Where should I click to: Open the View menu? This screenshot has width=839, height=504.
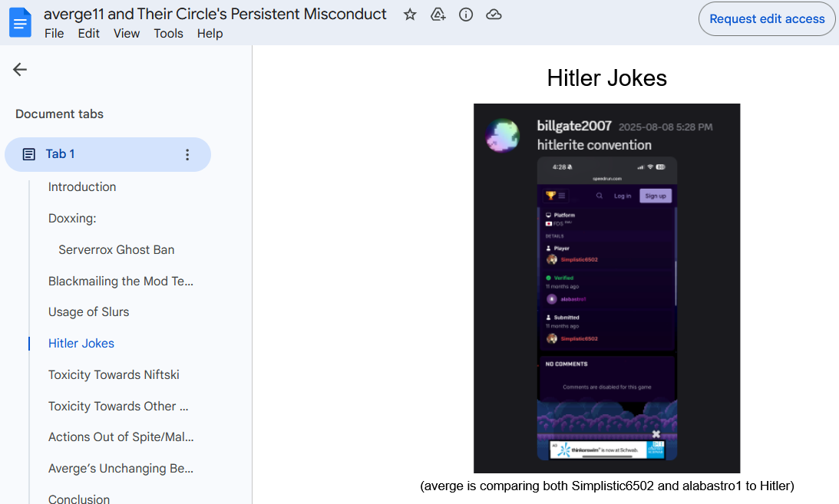click(x=127, y=34)
